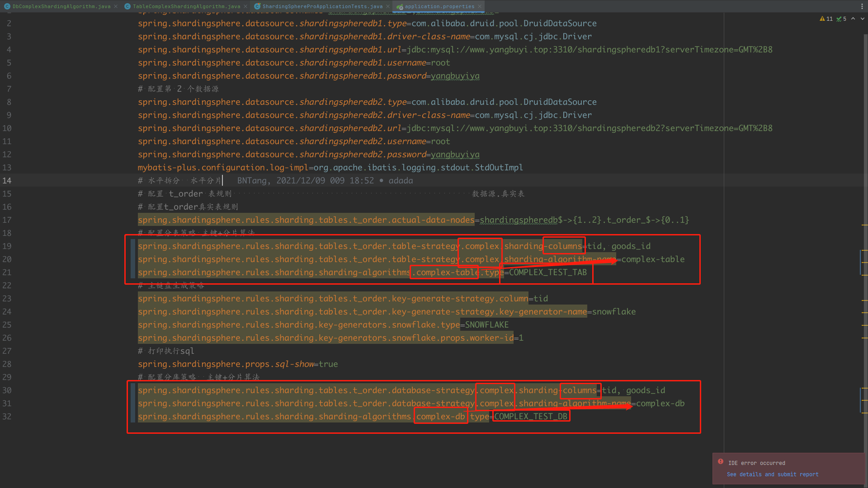Close the application.properties tab
Viewport: 868px width, 488px height.
tap(480, 6)
